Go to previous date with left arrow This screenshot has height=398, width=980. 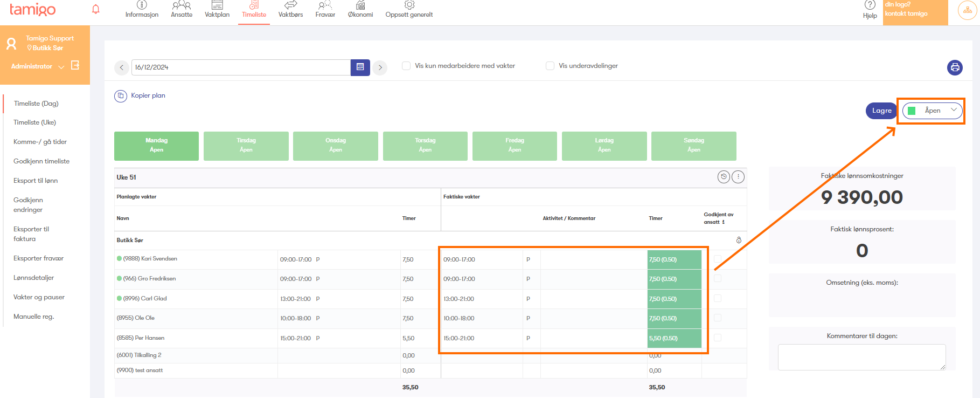coord(122,67)
